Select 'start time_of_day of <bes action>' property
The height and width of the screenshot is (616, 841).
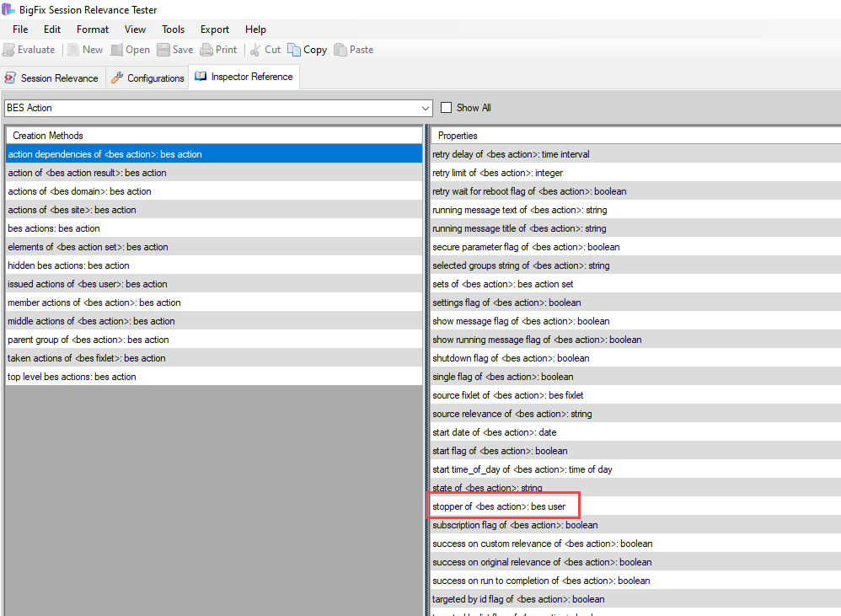tap(636, 469)
